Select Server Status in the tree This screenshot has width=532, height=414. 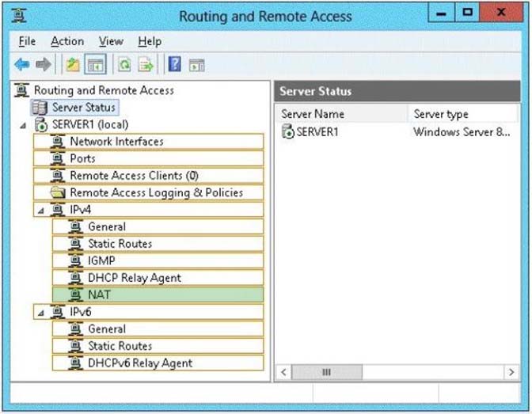click(x=84, y=108)
